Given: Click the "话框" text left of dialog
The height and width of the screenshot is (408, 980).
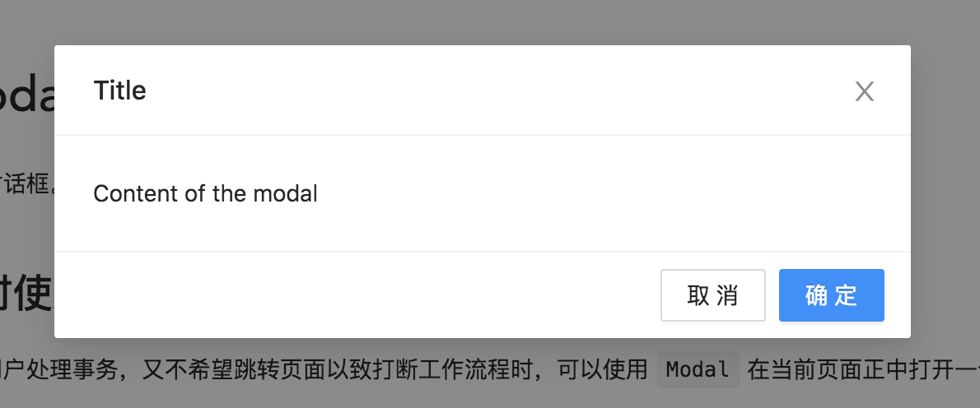Looking at the screenshot, I should [27, 185].
